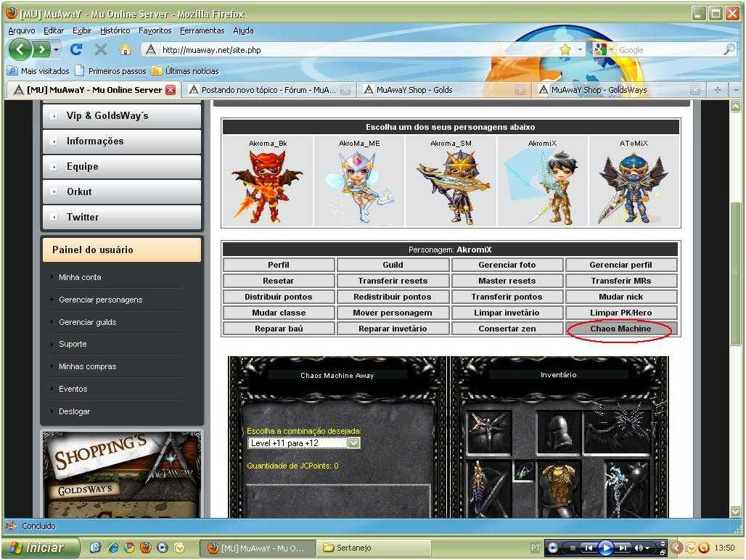Click the browser back arrow button
The width and height of the screenshot is (746, 560).
pos(20,49)
